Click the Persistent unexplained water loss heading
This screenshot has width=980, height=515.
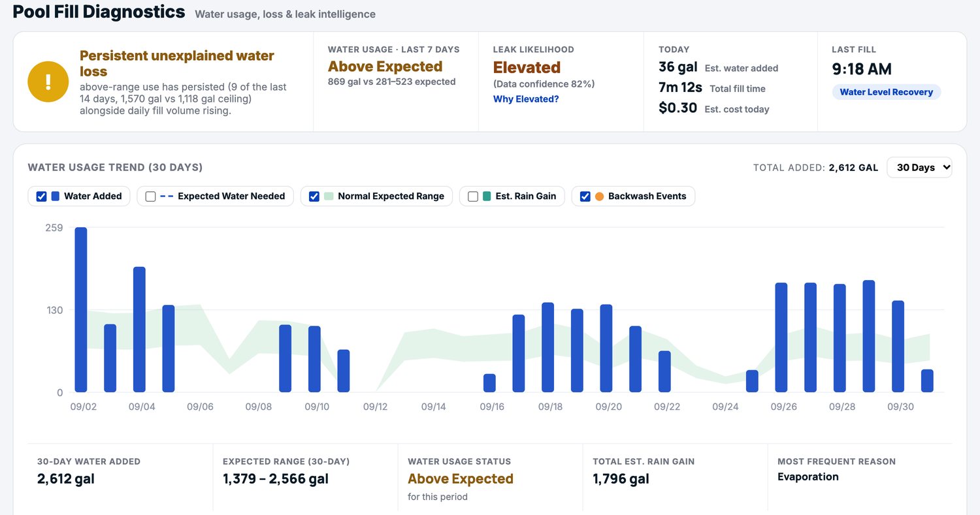[177, 63]
